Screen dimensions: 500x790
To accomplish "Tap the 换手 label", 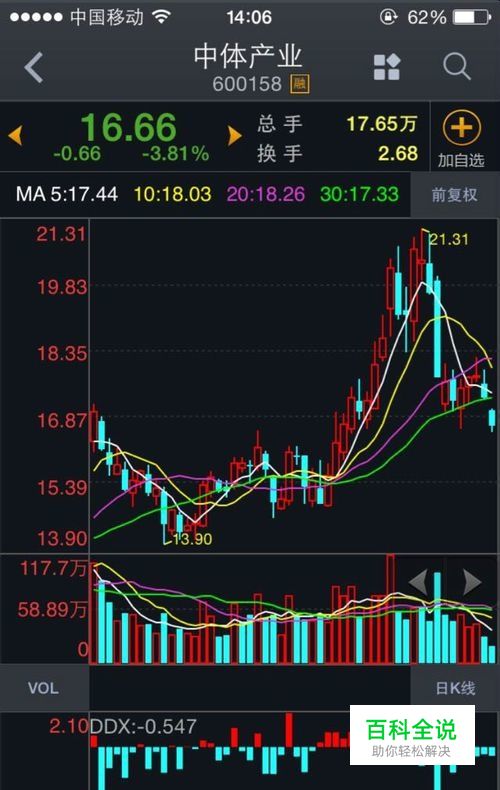I will tap(280, 153).
